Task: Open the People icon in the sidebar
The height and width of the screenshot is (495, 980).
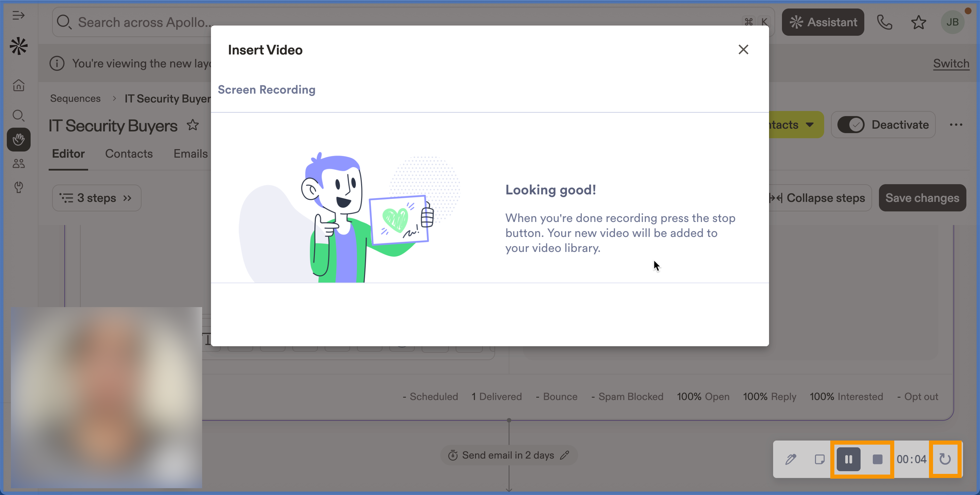Action: pos(18,164)
